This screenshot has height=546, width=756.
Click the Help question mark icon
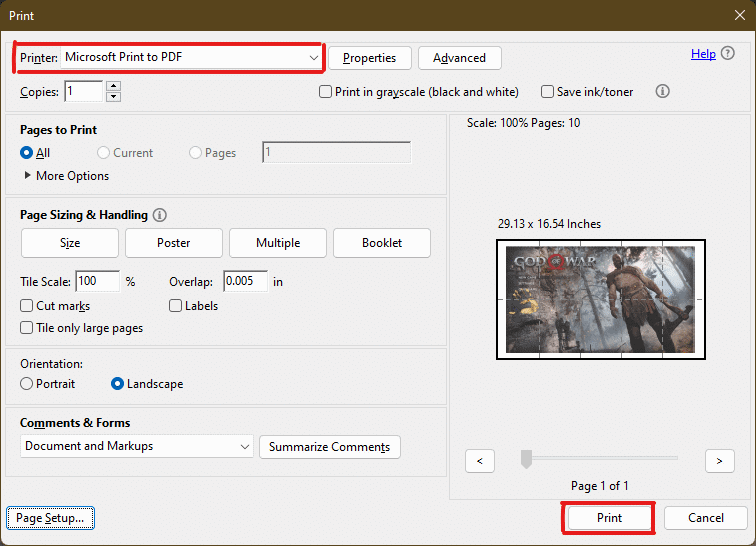click(727, 54)
